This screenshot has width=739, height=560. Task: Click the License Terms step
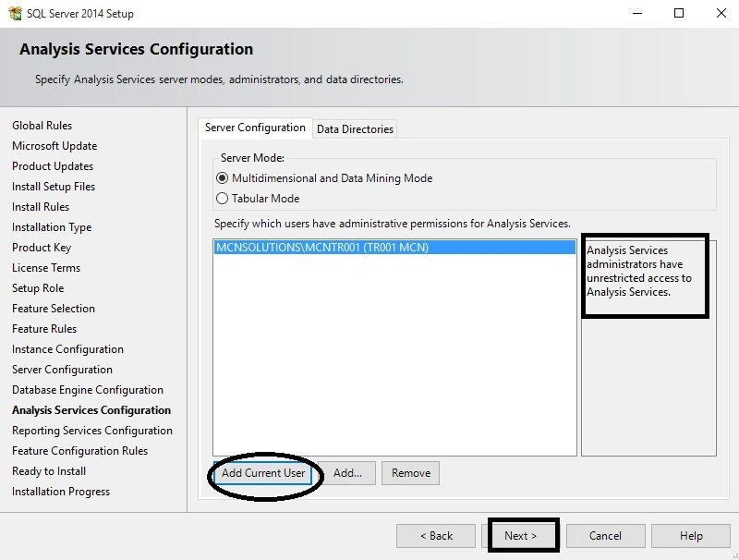pos(46,267)
